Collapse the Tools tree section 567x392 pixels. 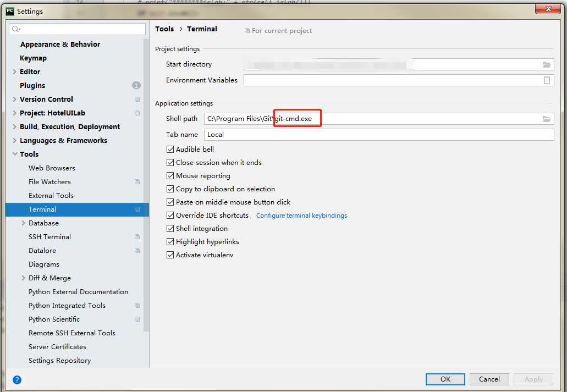15,154
